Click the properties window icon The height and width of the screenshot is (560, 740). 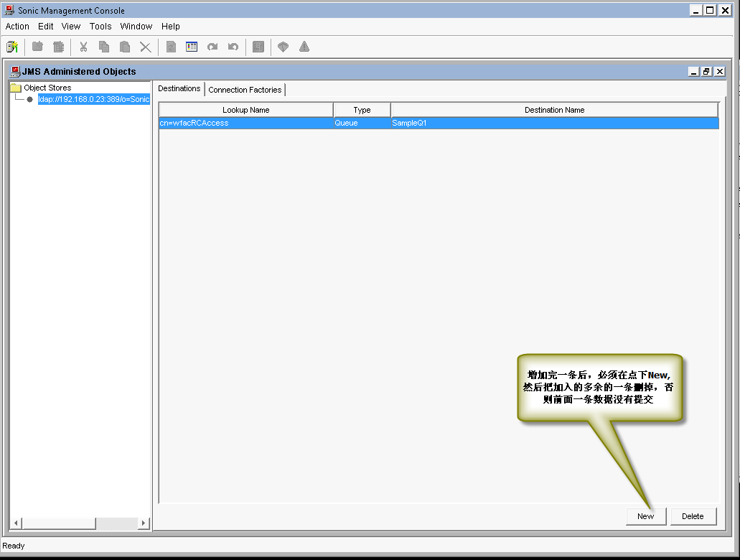click(x=192, y=47)
